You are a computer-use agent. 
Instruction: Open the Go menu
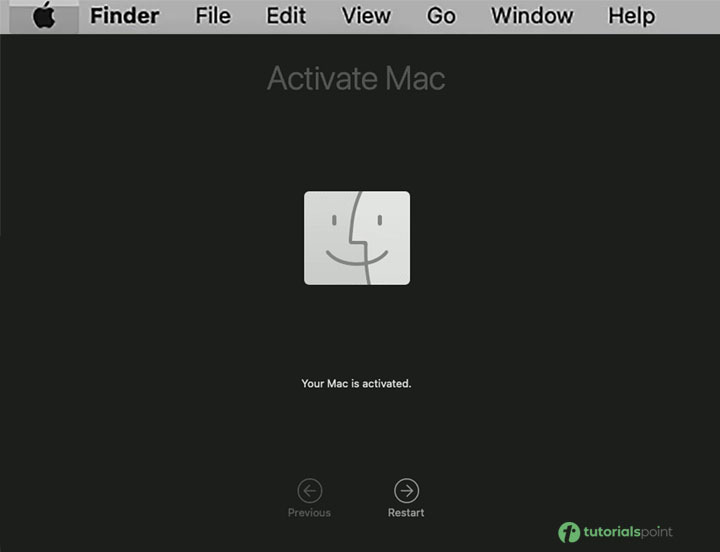pyautogui.click(x=441, y=16)
